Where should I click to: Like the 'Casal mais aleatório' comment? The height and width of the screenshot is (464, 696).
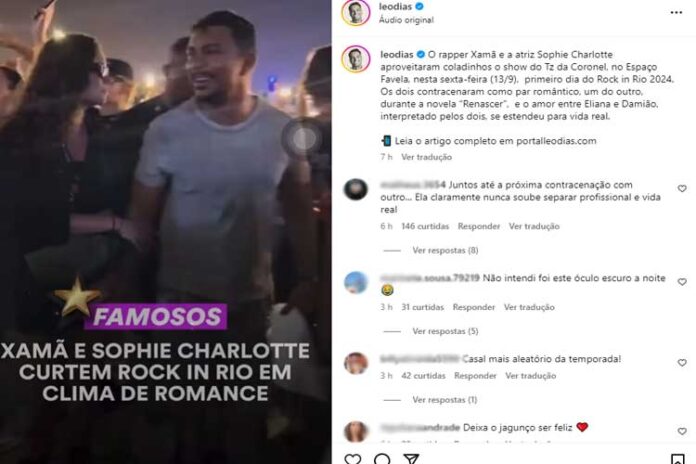coord(682,363)
